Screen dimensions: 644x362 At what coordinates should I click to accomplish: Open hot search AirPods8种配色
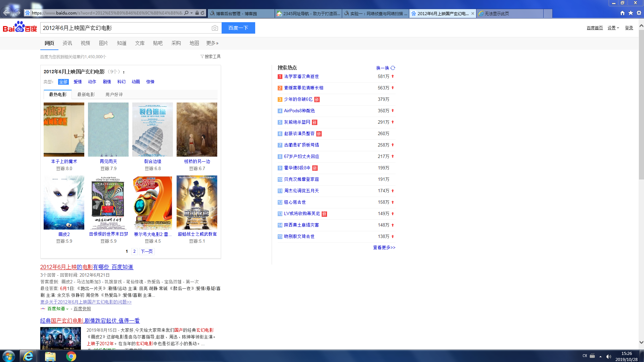click(x=299, y=111)
